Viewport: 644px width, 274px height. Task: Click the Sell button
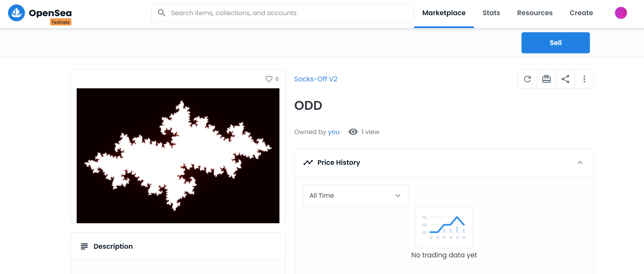pyautogui.click(x=556, y=43)
